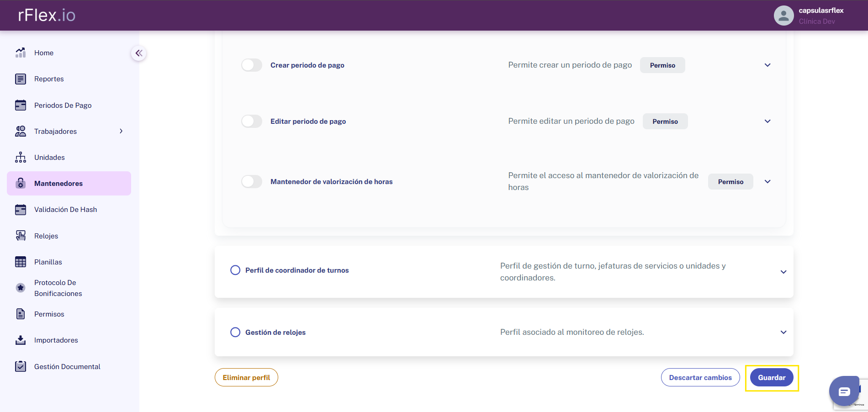Screen dimensions: 868x412
Task: Click the Permiso tag for Crear periodo
Action: 662,65
